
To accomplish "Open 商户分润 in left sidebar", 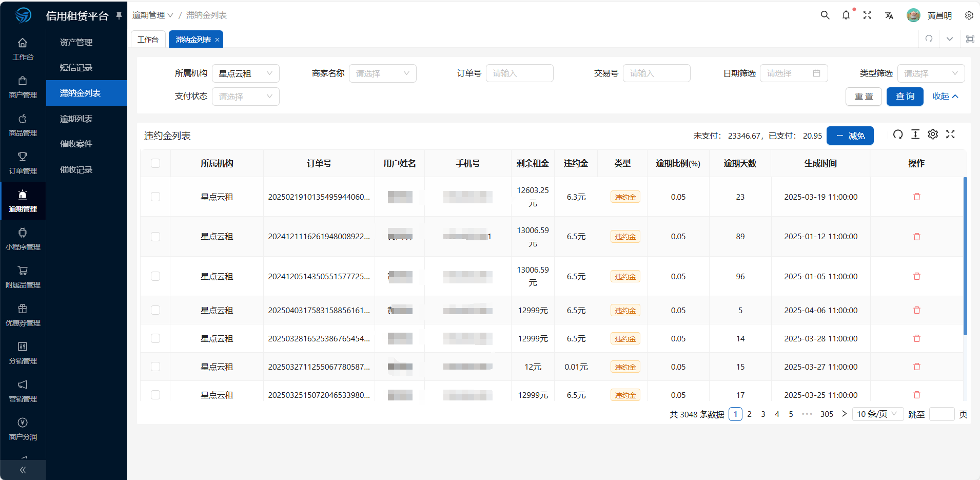I will click(x=23, y=429).
